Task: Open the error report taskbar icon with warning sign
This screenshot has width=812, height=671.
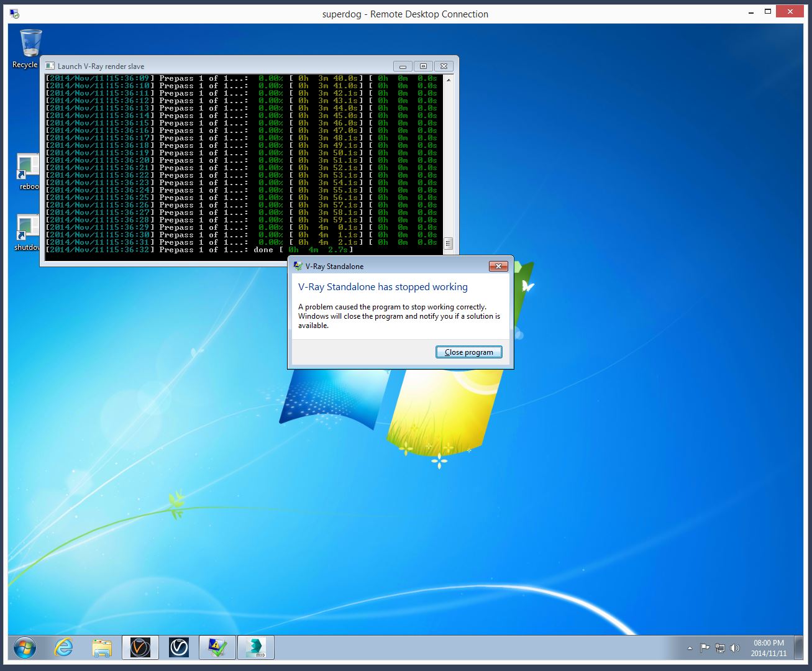Action: [x=217, y=648]
